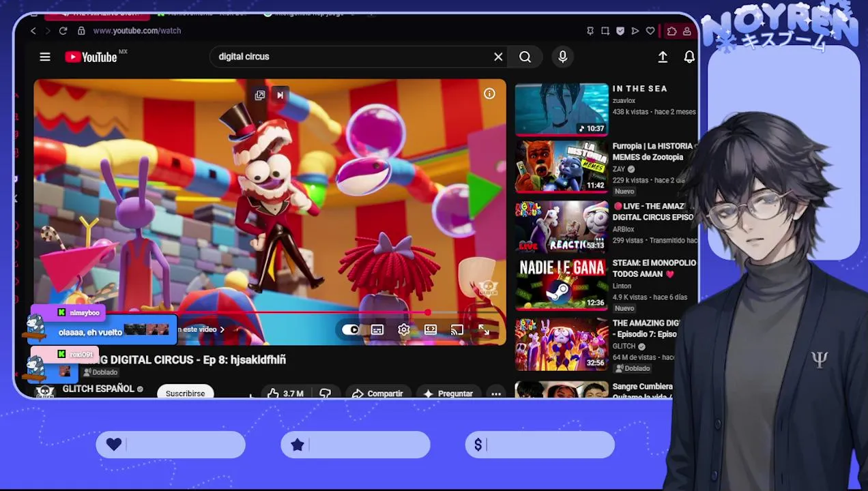The width and height of the screenshot is (868, 491).
Task: Open 'STEAM: El MONOPOLIO' video title
Action: 654,268
